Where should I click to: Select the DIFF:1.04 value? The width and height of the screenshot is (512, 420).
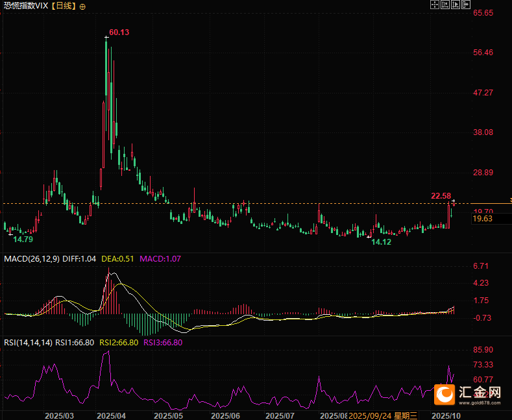coord(79,259)
